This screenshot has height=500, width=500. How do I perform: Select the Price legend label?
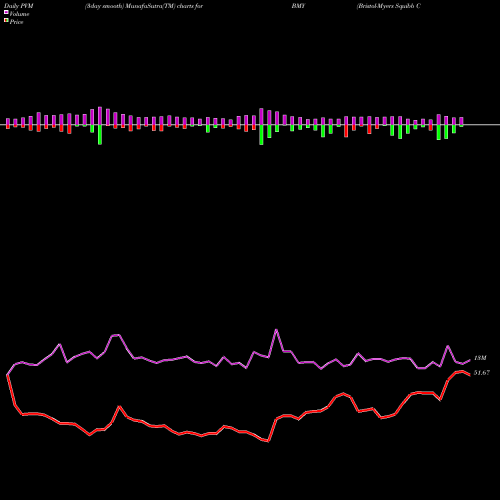pyautogui.click(x=16, y=22)
